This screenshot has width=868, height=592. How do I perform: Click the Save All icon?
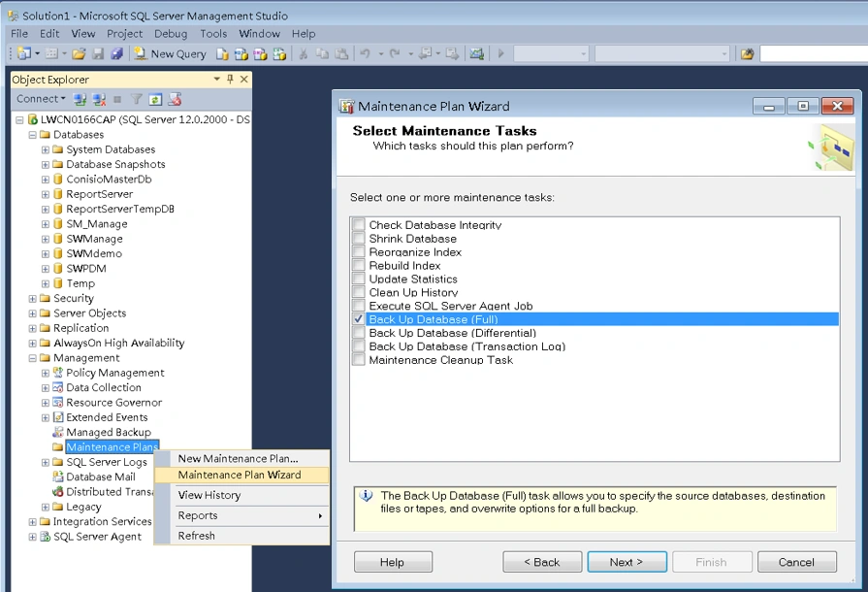click(116, 53)
